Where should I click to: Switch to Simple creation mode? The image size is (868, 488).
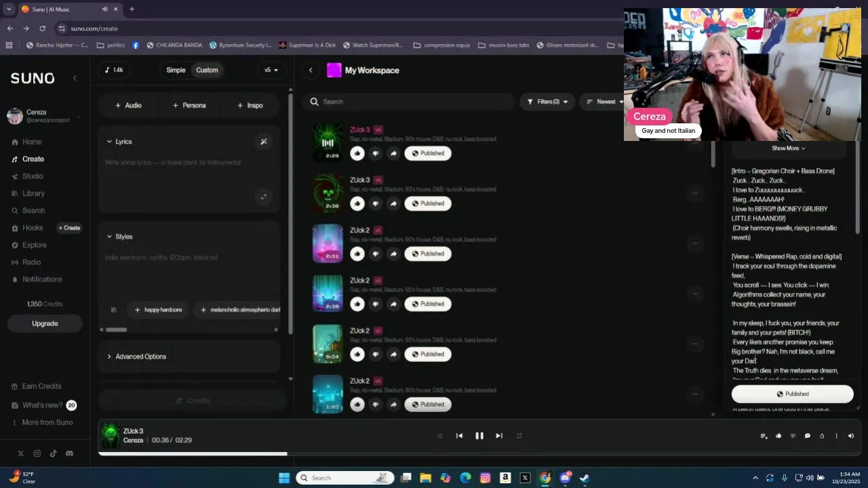click(x=176, y=70)
